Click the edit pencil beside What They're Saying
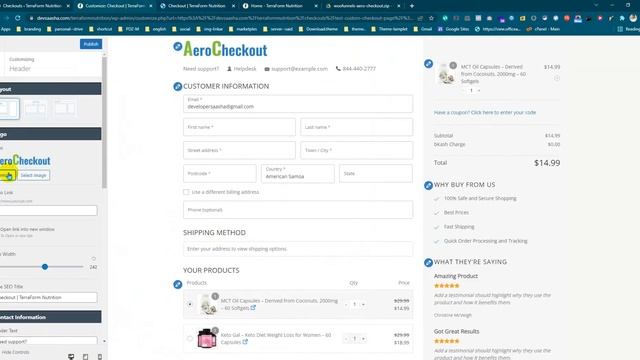Image resolution: width=640 pixels, height=360 pixels. tap(428, 262)
